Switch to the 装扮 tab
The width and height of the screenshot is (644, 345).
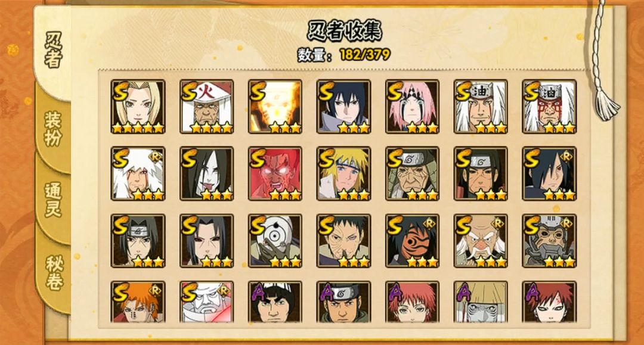(x=54, y=129)
